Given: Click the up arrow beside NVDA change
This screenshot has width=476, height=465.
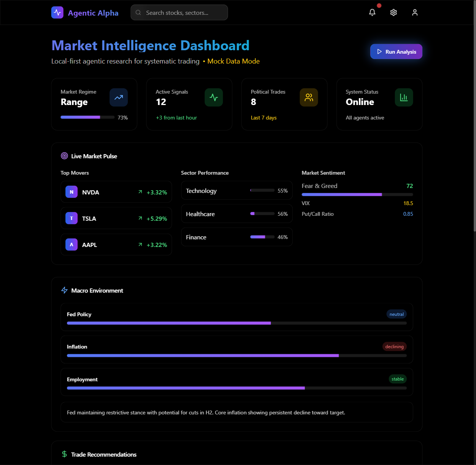Looking at the screenshot, I should click(x=140, y=192).
